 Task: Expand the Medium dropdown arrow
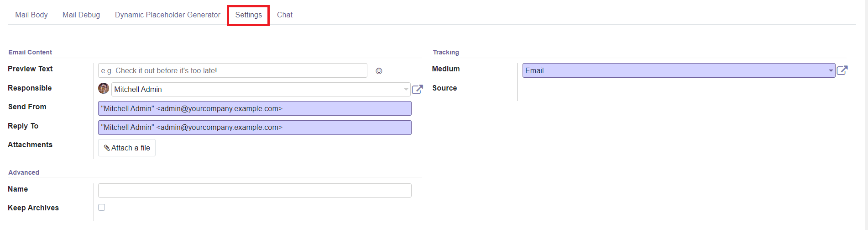coord(831,71)
